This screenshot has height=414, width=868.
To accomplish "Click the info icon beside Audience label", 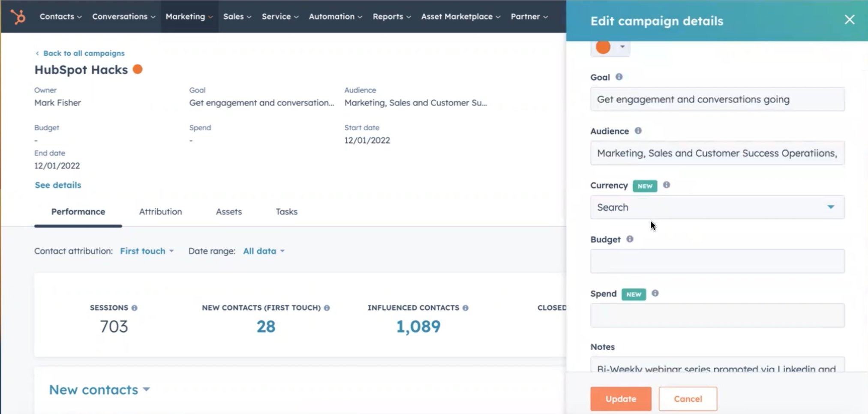I will pyautogui.click(x=638, y=131).
